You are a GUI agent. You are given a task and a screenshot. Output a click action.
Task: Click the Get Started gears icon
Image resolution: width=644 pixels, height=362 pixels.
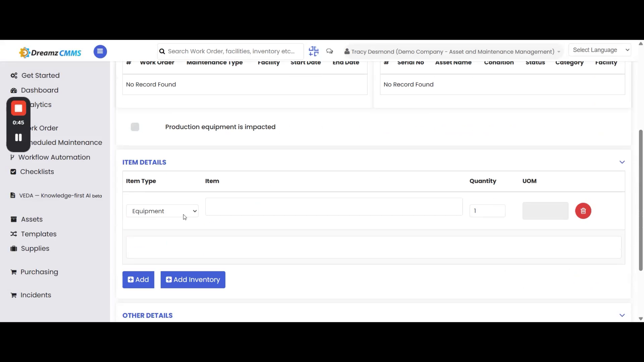14,76
